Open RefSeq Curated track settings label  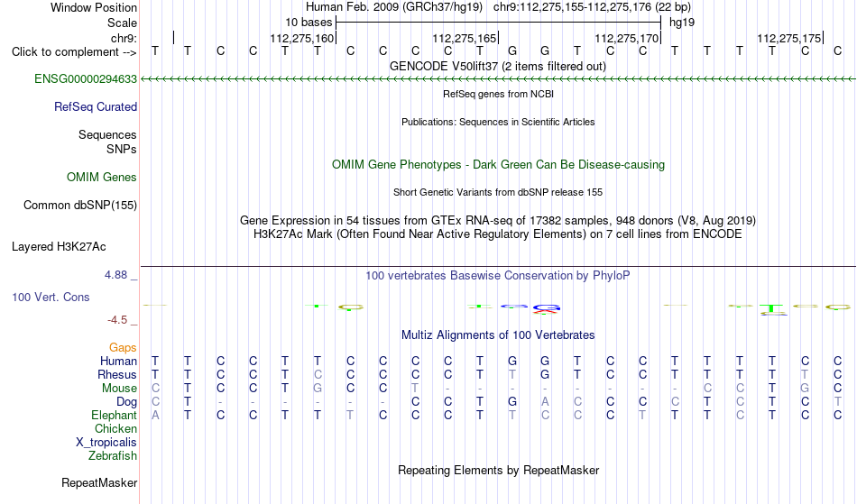95,106
